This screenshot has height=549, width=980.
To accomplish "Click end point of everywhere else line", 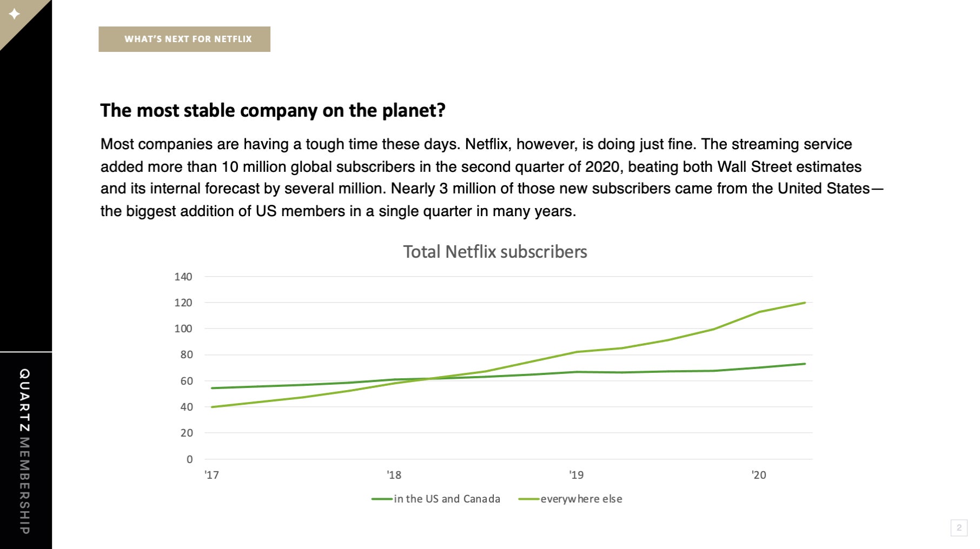I will [805, 303].
